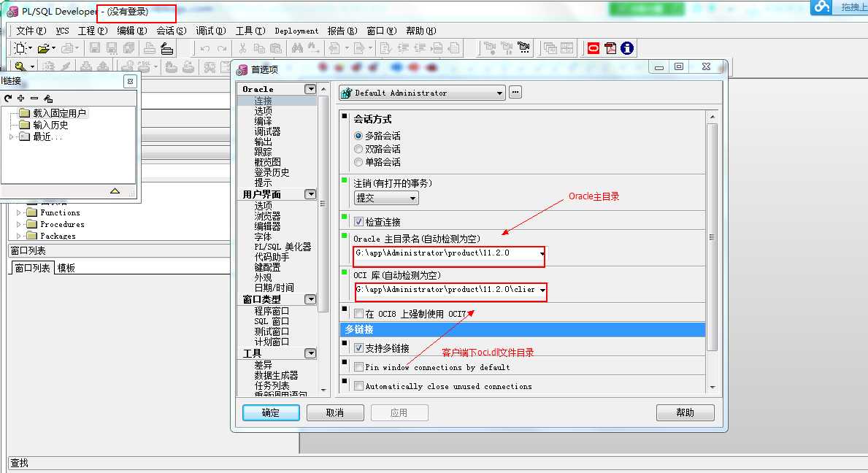
Task: Open the 提交 logoff action dropdown
Action: click(x=412, y=198)
